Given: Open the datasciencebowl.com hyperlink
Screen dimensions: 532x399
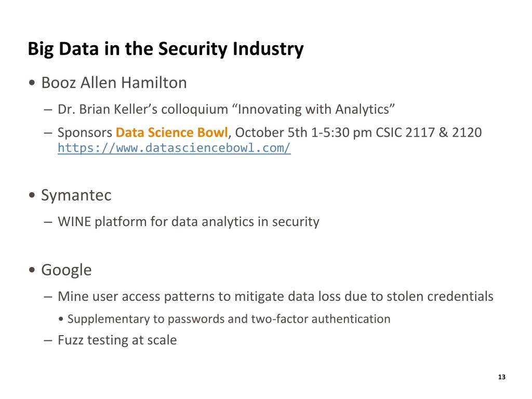Looking at the screenshot, I should coord(174,148).
